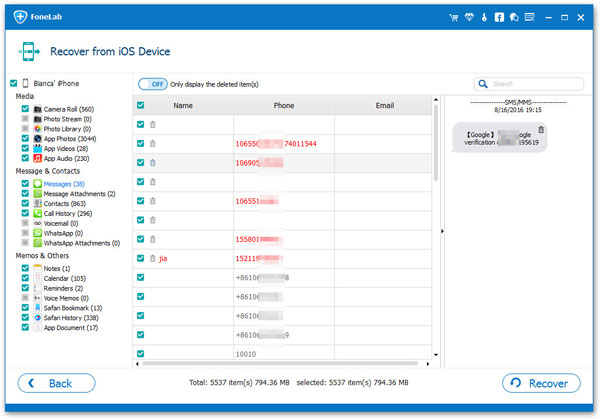Click the Recover button
Viewport: 600px width, 419px height.
tap(541, 383)
